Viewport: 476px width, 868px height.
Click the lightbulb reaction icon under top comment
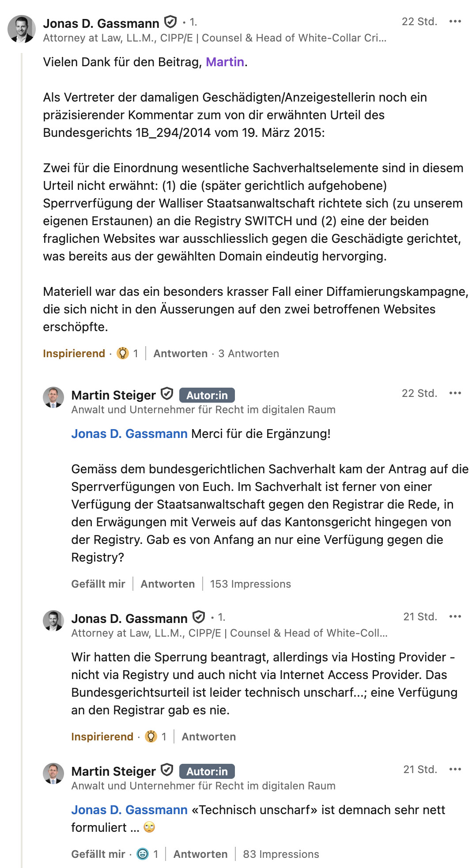pos(123,354)
